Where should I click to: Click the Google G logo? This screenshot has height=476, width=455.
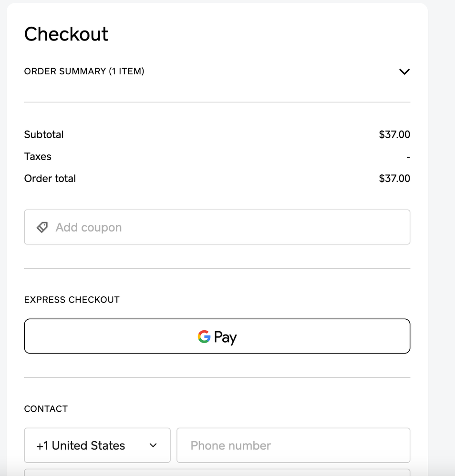(204, 336)
